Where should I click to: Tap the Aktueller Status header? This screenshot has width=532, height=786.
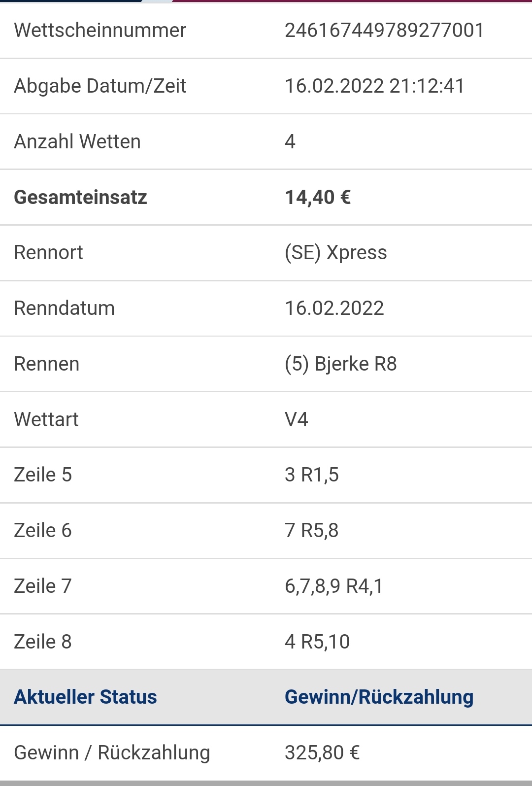(x=85, y=697)
